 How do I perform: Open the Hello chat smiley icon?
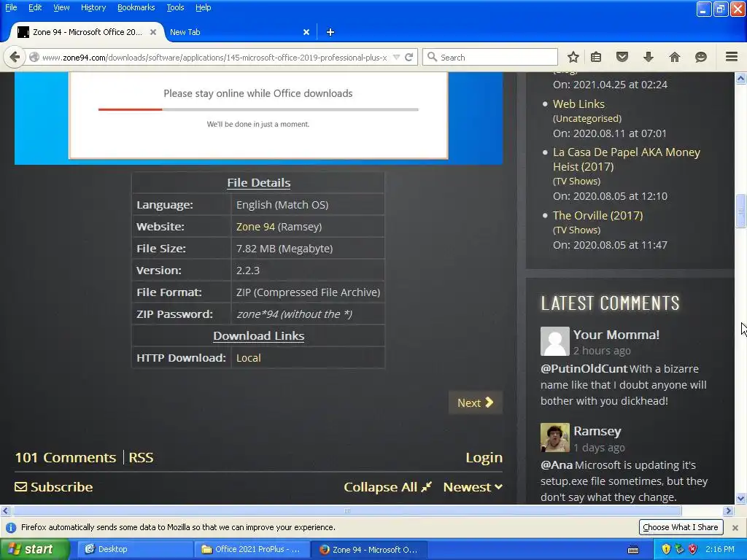(701, 57)
